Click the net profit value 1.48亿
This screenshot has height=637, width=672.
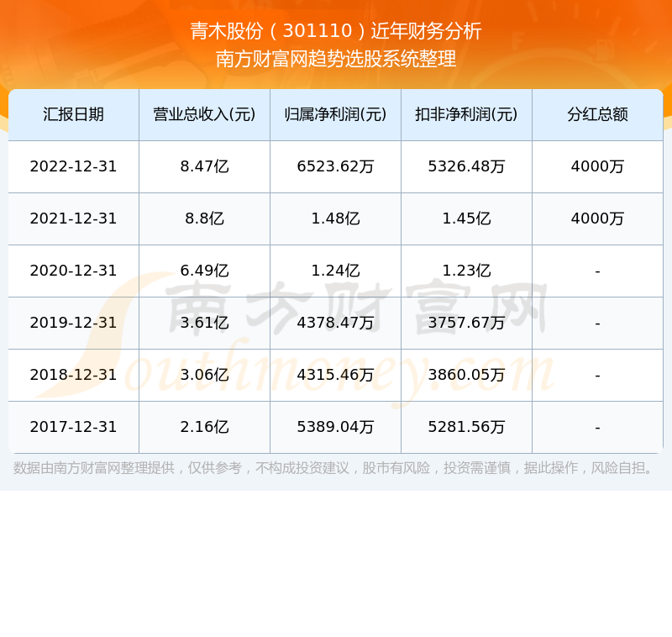point(335,219)
